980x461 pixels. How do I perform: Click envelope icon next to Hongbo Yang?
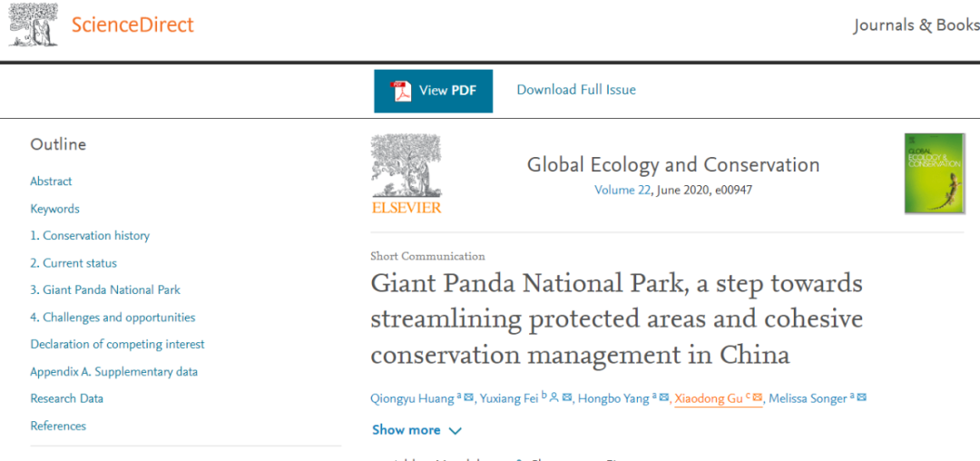coord(664,397)
